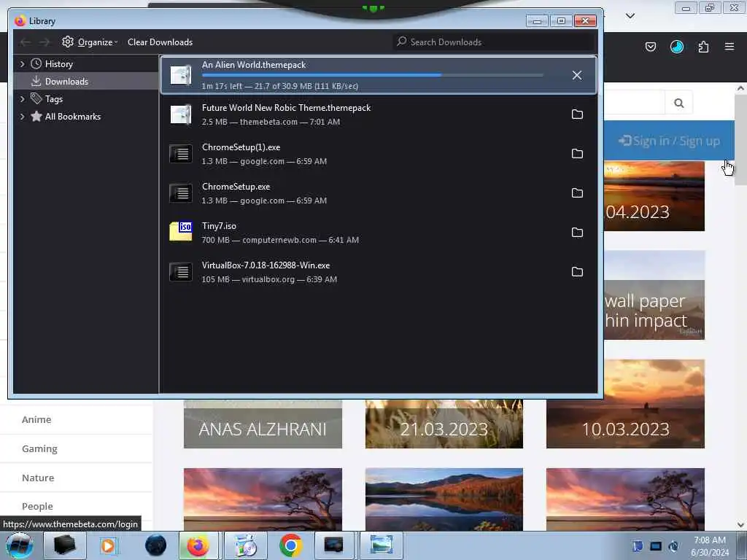747x560 pixels.
Task: Click the Tiny7.iso file icon
Action: coord(181,232)
